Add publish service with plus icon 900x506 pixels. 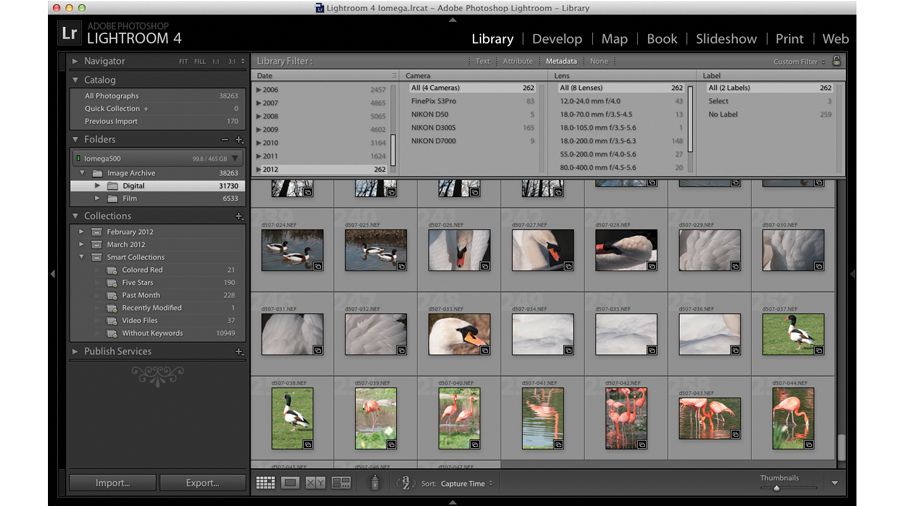(239, 351)
